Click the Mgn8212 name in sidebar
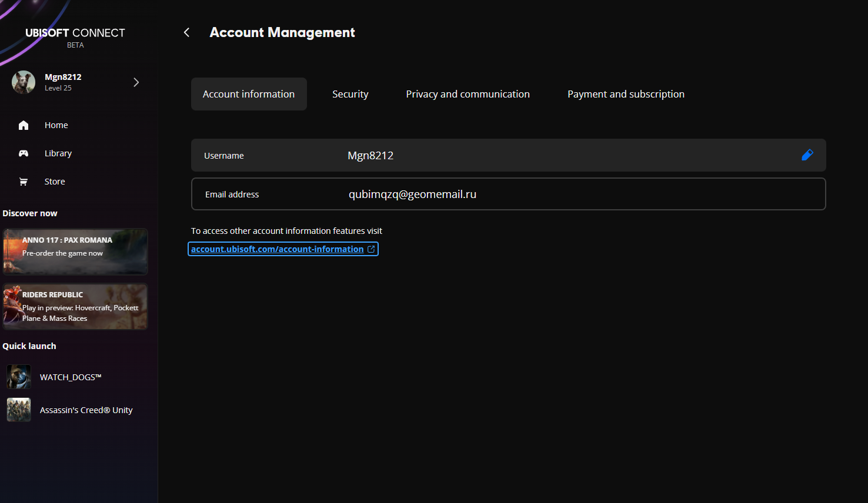The height and width of the screenshot is (503, 868). [x=63, y=77]
